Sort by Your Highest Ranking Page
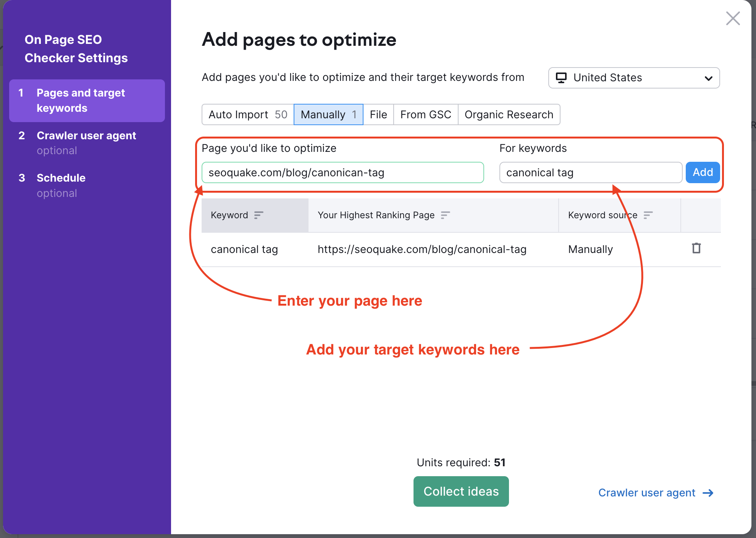756x538 pixels. (x=446, y=215)
